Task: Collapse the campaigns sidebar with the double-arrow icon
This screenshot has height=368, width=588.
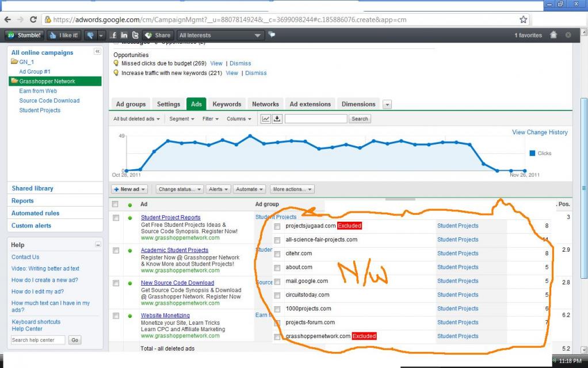Action: 97,51
